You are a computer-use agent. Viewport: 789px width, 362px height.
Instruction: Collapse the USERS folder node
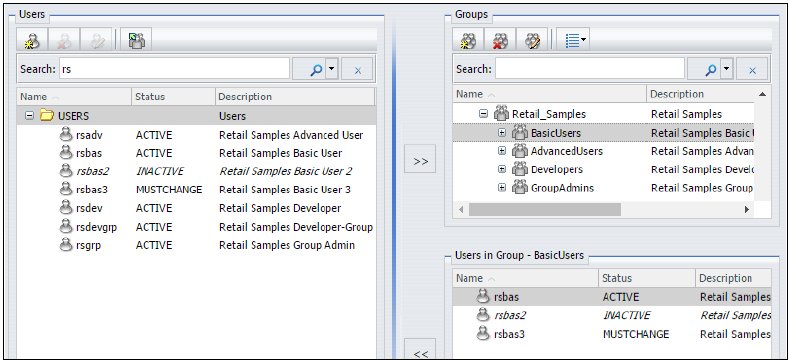[x=29, y=116]
